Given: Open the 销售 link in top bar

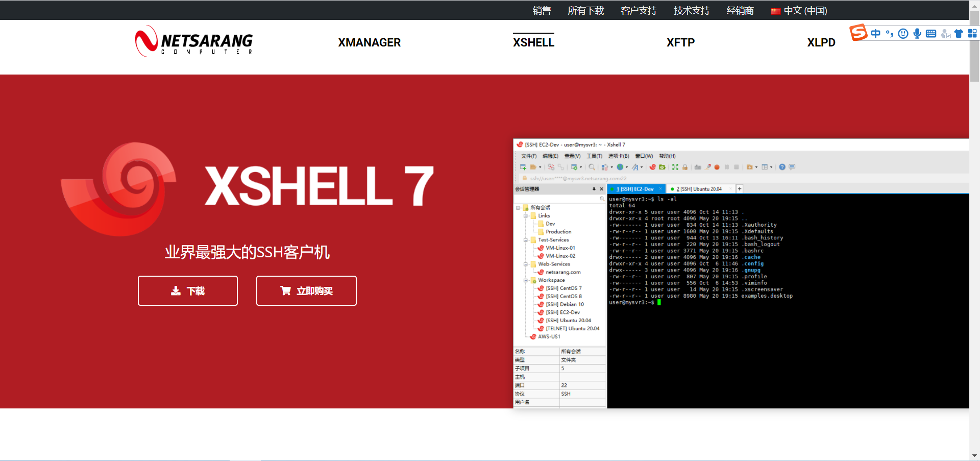Looking at the screenshot, I should pos(542,11).
